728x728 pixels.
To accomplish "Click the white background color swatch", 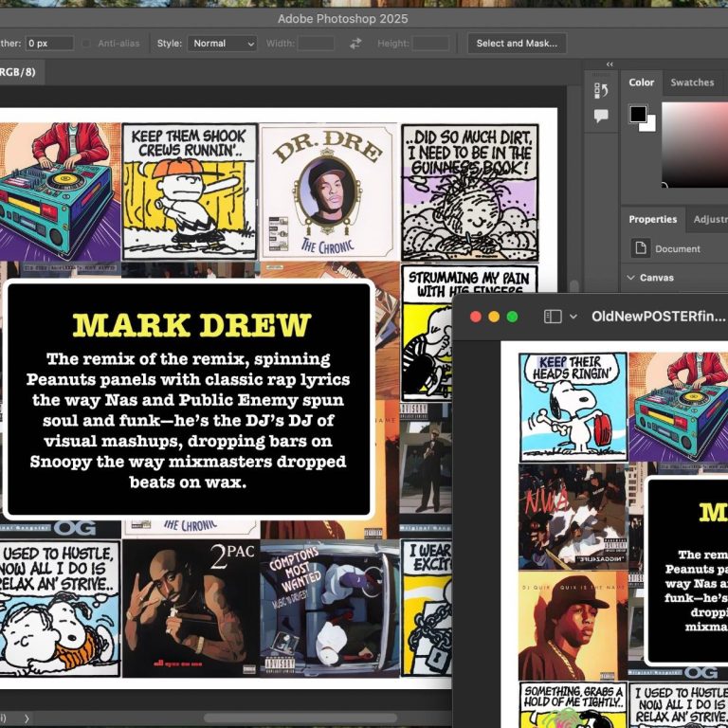I will [650, 125].
